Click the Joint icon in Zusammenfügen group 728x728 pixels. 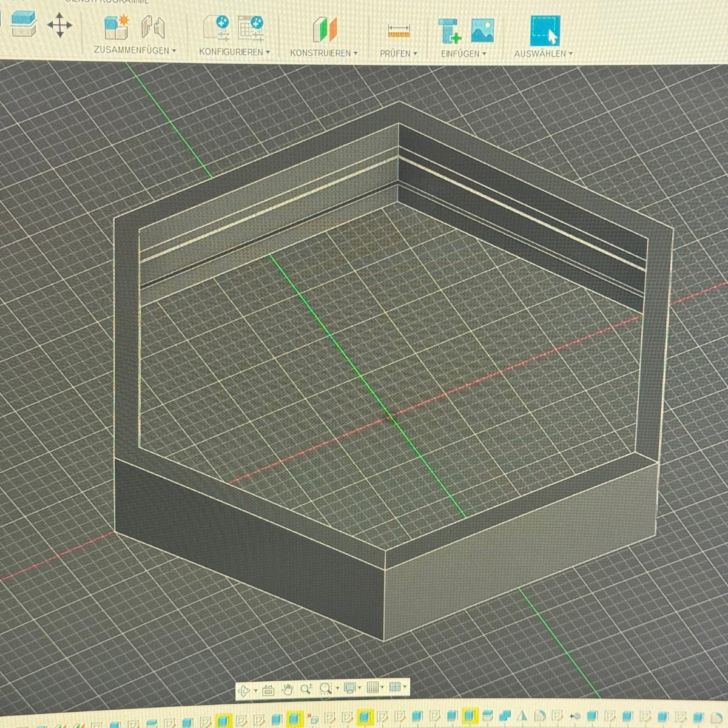click(x=153, y=28)
